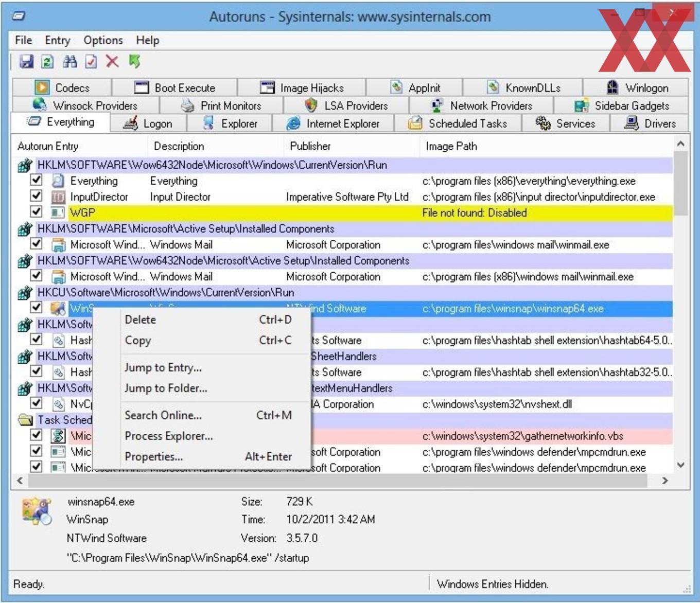Uncheck the InputDirector autorun entry

(x=36, y=196)
